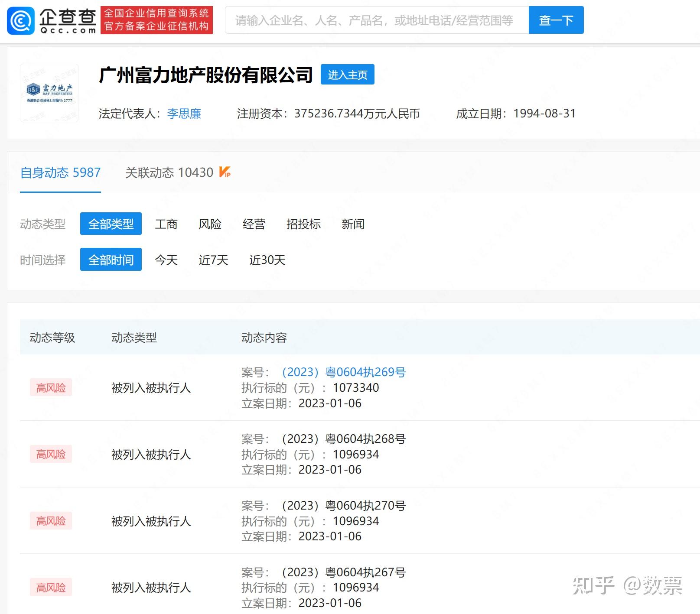Open case link (2023)粤0604执269号

click(x=344, y=372)
